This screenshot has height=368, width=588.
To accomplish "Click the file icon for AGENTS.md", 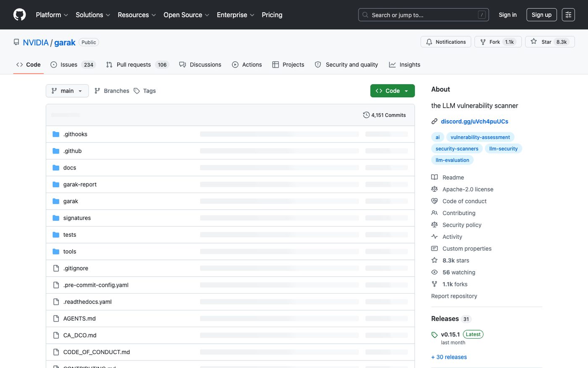I will (x=56, y=318).
